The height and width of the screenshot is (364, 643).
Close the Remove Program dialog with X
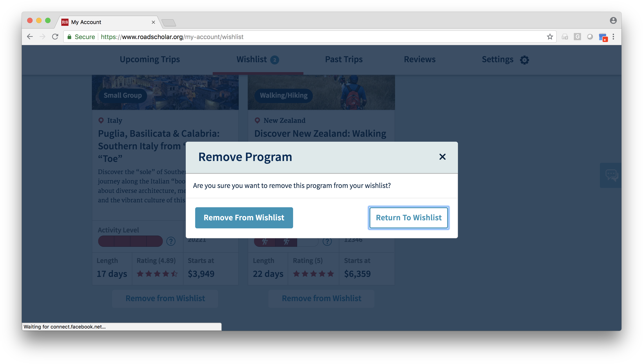point(442,157)
